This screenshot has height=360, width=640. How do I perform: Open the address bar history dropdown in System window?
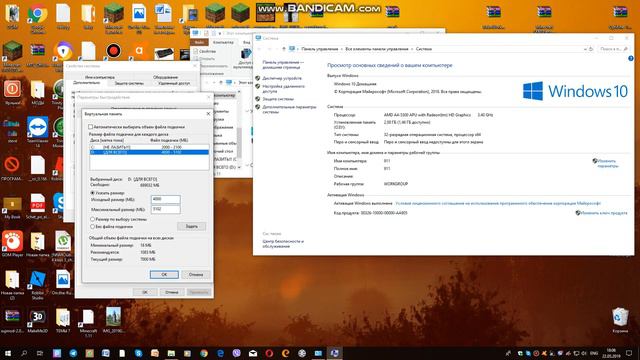(x=585, y=49)
